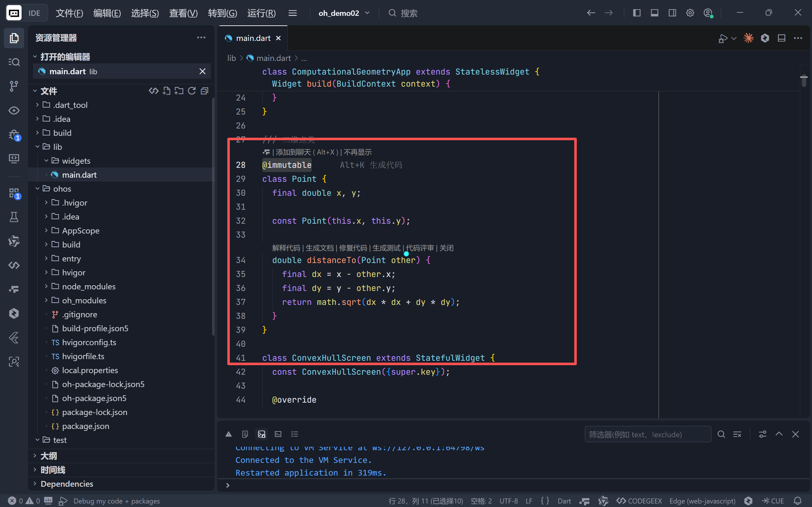Expand the .dart_tool folder
812x507 pixels.
coord(70,105)
